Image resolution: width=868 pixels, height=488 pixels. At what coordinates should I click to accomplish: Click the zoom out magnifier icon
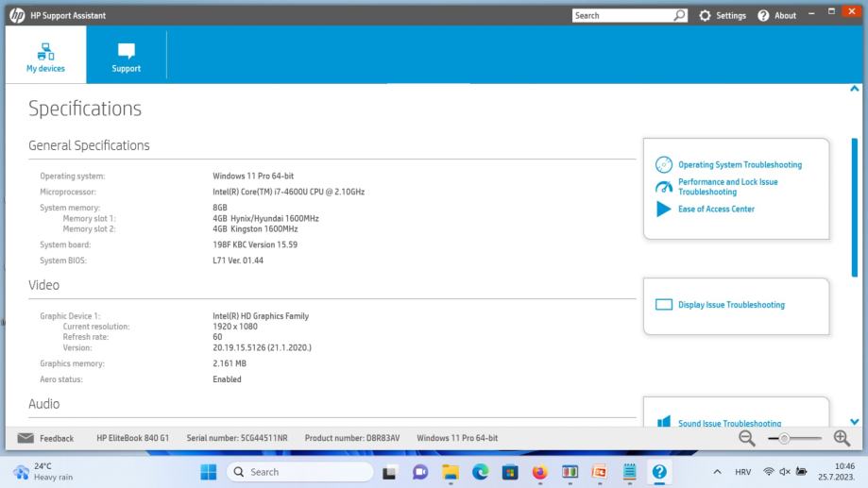[x=747, y=438]
